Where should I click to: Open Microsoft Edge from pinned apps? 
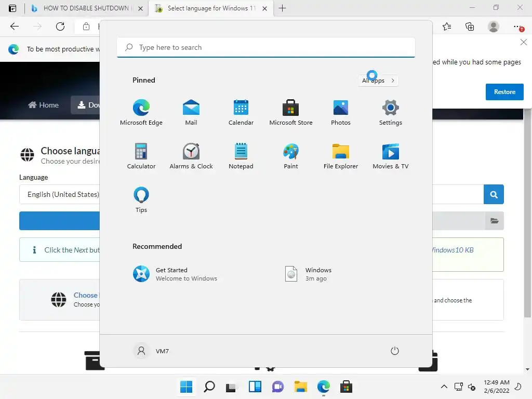coord(141,112)
